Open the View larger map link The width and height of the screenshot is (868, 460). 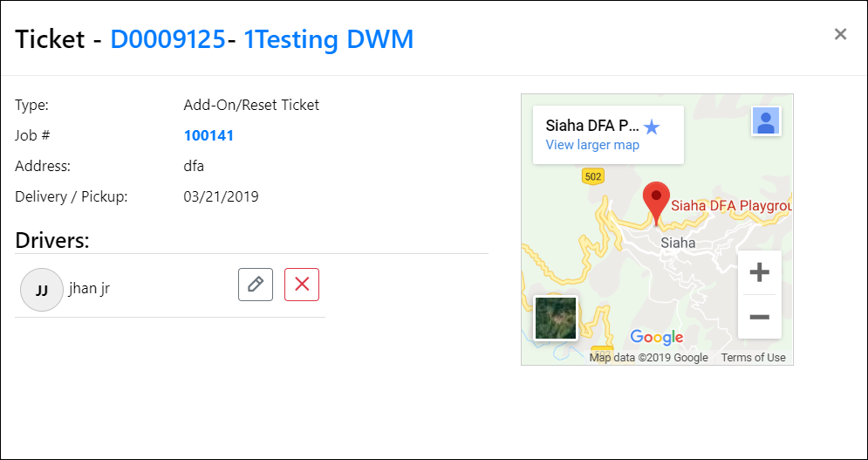[x=592, y=145]
